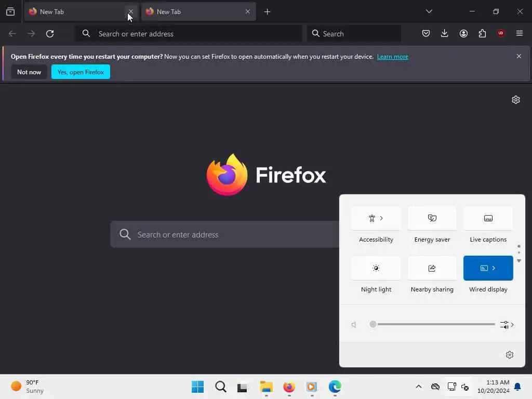Mute the volume speaker icon
The image size is (532, 399).
coord(354,325)
